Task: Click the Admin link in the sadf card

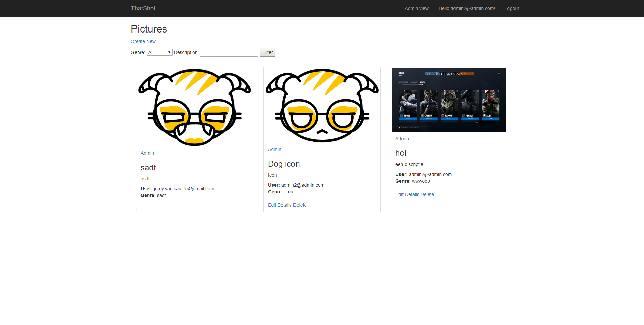Action: (x=147, y=153)
